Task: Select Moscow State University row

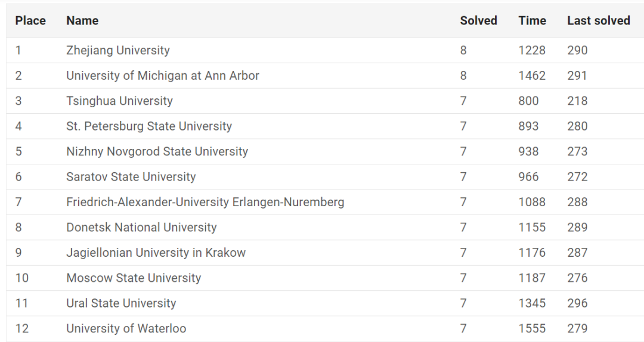Action: click(x=325, y=278)
